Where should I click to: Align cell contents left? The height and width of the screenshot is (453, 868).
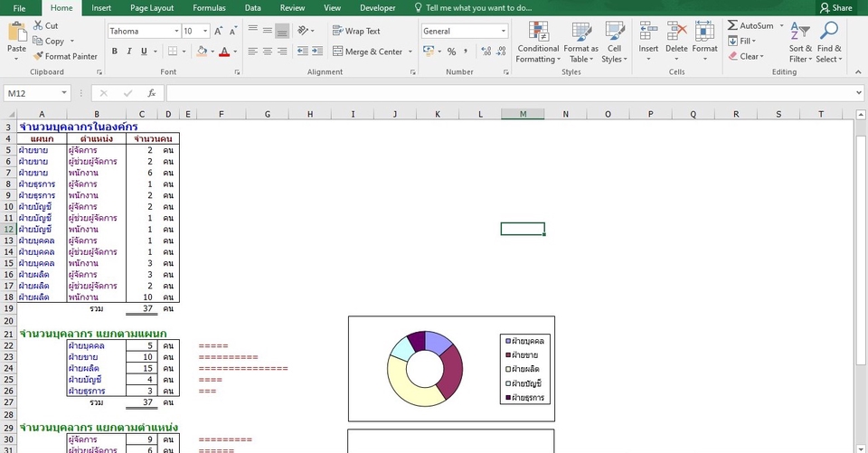[x=253, y=52]
